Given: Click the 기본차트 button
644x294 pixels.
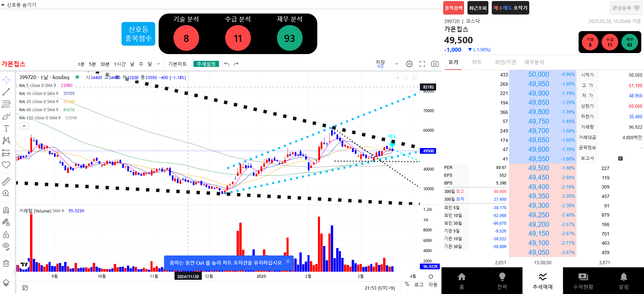Looking at the screenshot, I should [x=178, y=64].
